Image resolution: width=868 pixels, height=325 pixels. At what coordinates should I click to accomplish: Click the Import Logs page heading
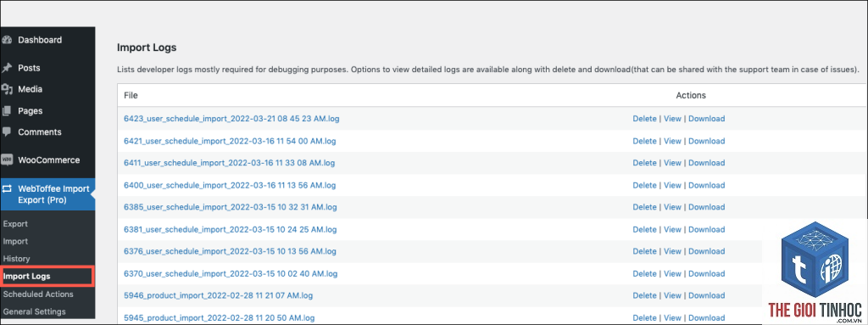pyautogui.click(x=147, y=48)
